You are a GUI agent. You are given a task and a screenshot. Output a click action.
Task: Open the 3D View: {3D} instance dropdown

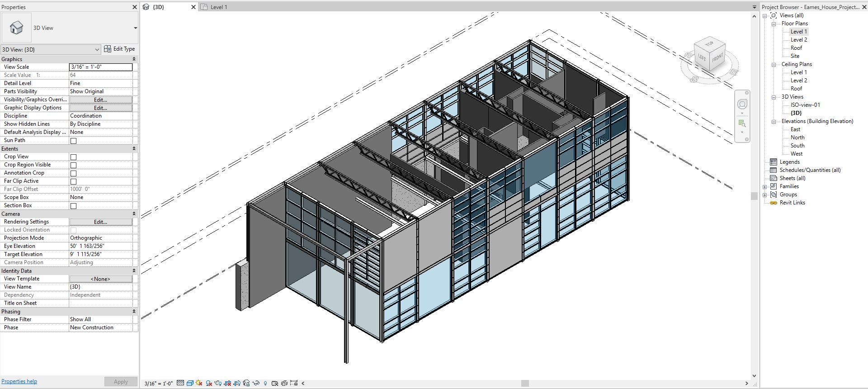click(x=51, y=49)
